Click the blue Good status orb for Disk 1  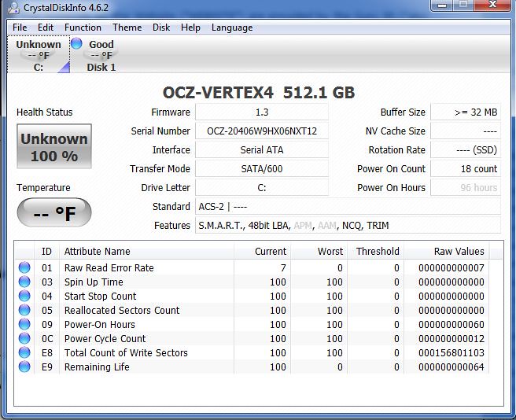point(76,43)
